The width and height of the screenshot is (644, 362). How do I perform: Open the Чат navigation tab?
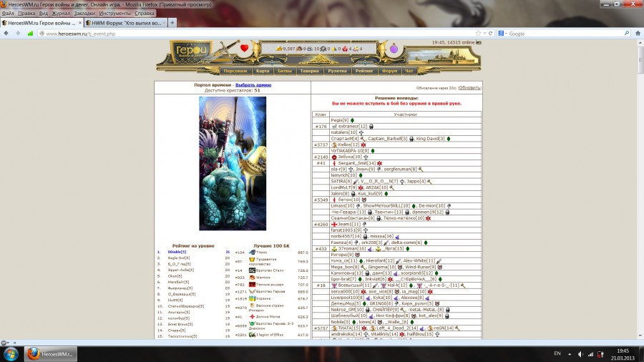click(409, 71)
